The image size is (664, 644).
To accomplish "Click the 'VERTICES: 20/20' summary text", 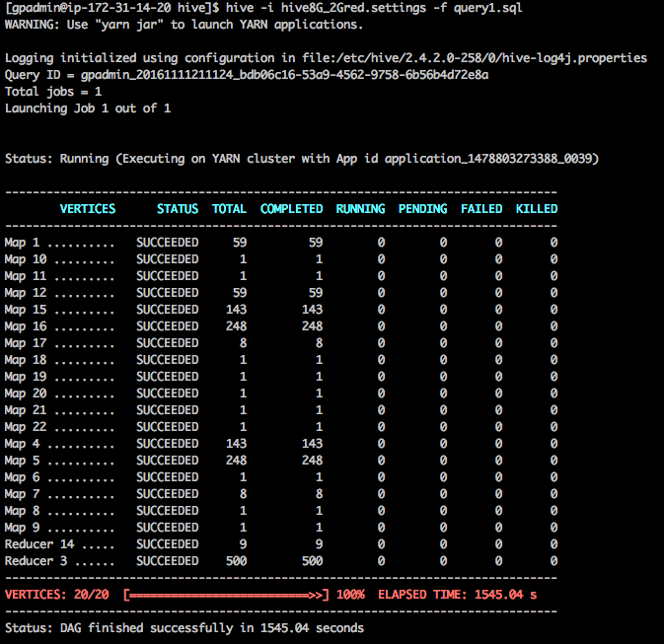I will 57,595.
